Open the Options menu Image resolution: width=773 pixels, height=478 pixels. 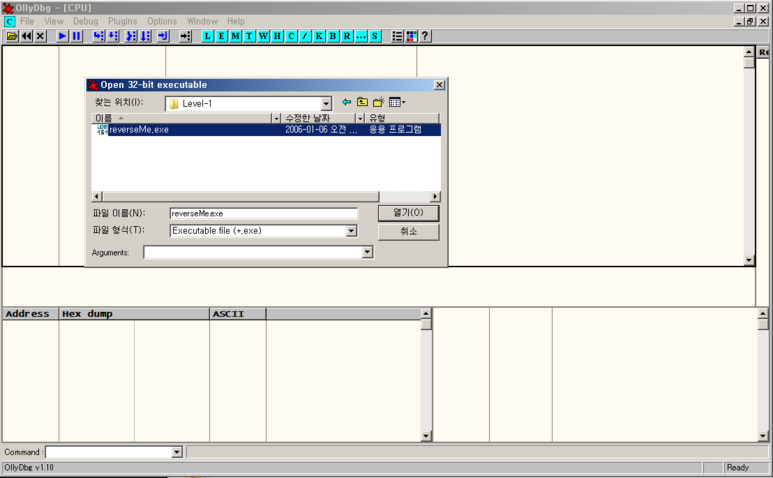point(162,21)
